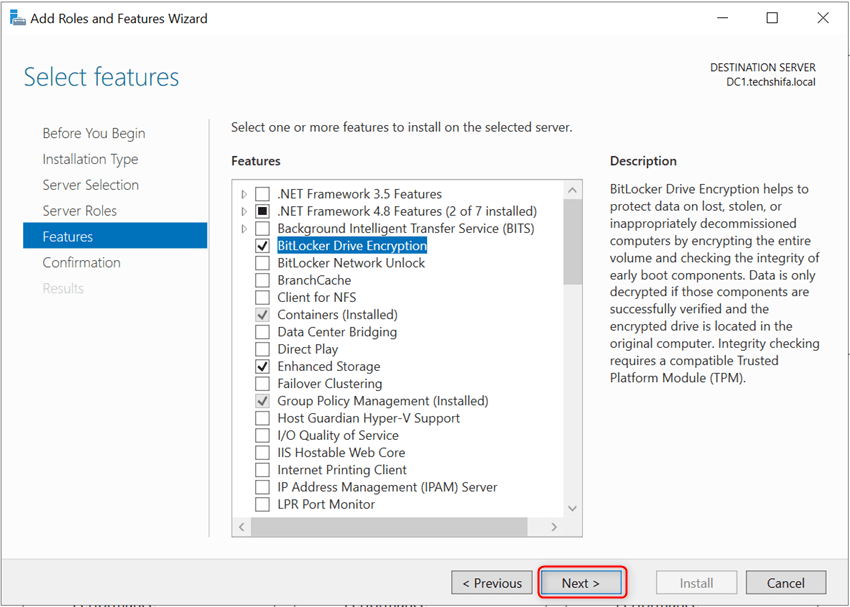This screenshot has width=850, height=607.
Task: Click the Add Roles and Features Wizard title bar icon
Action: 18,17
